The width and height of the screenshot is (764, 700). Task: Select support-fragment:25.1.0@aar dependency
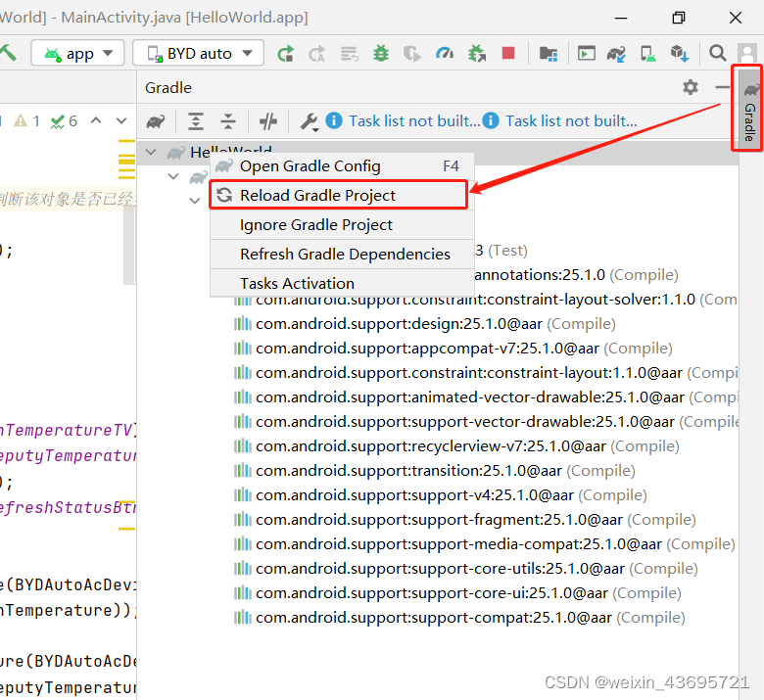tap(464, 519)
